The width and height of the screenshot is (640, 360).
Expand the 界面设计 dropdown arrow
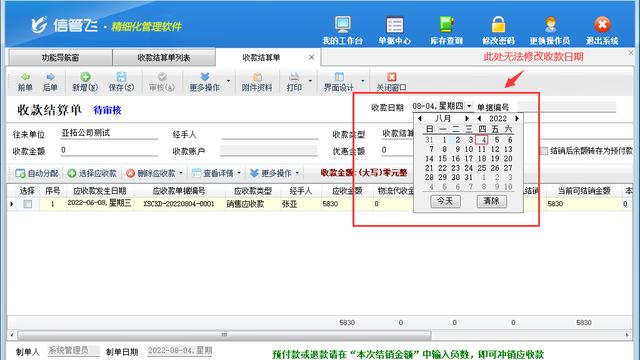point(362,81)
